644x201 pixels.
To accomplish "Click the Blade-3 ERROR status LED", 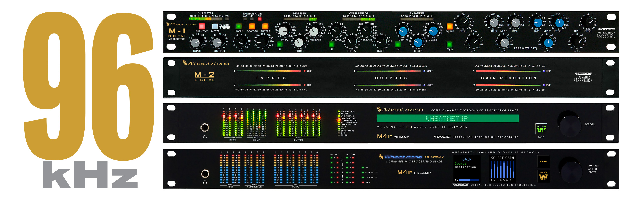I will 363,182.
